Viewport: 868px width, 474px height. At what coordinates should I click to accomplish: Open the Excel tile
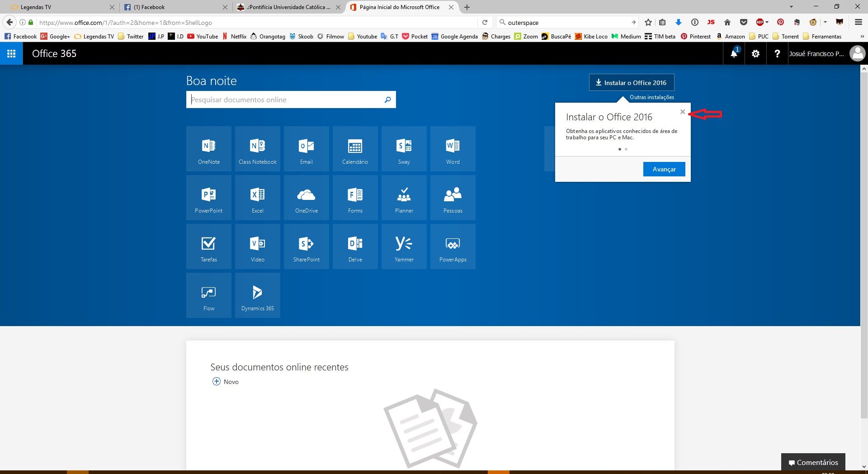258,198
